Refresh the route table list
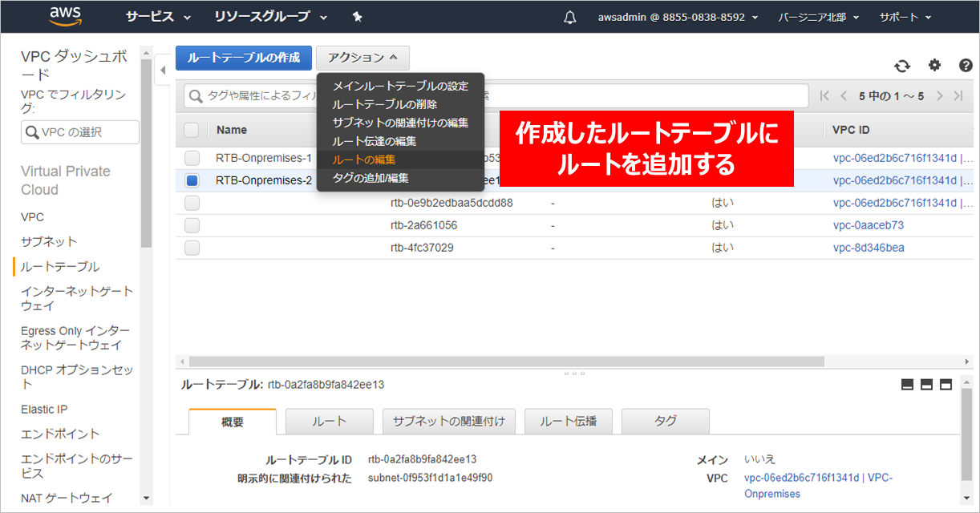This screenshot has height=513, width=980. (902, 66)
